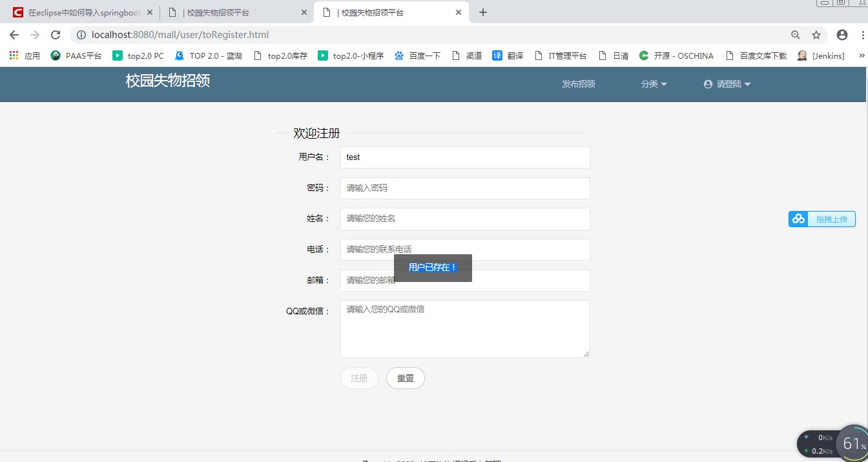Focus the 密码 password field

point(465,188)
